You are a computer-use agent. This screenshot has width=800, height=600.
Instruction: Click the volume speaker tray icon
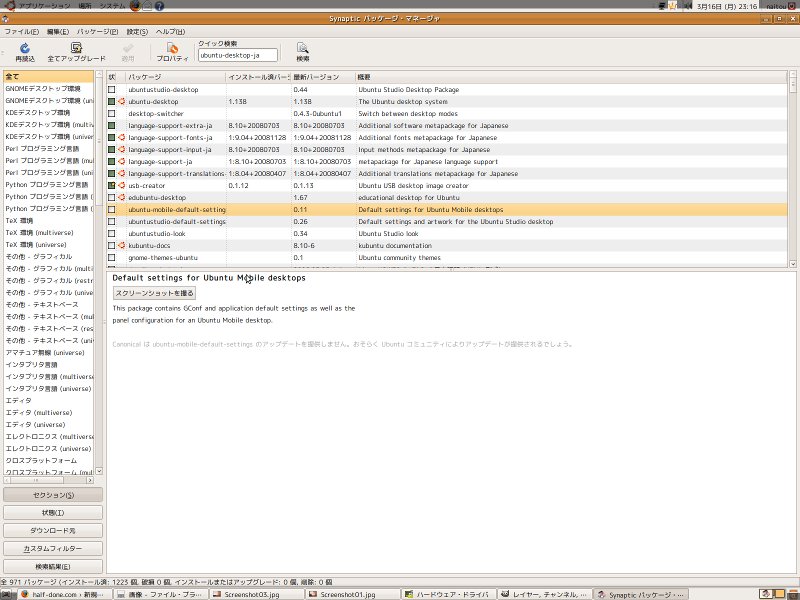pos(688,6)
